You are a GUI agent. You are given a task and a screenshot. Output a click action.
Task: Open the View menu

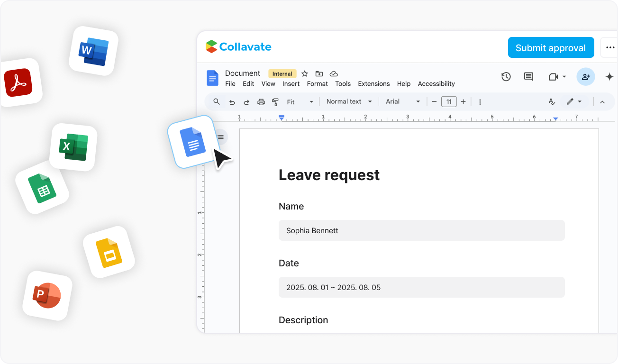click(x=268, y=84)
